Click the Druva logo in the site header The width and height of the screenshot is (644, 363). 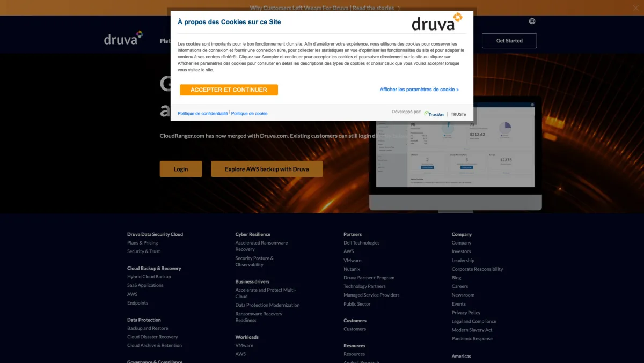click(x=123, y=39)
